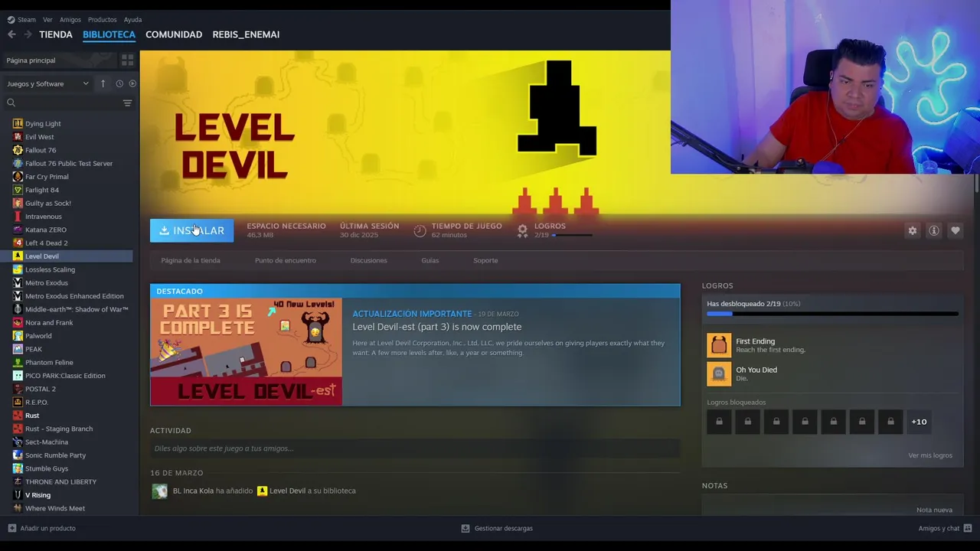Image resolution: width=980 pixels, height=551 pixels.
Task: Open Página de la tienda link
Action: tap(191, 260)
